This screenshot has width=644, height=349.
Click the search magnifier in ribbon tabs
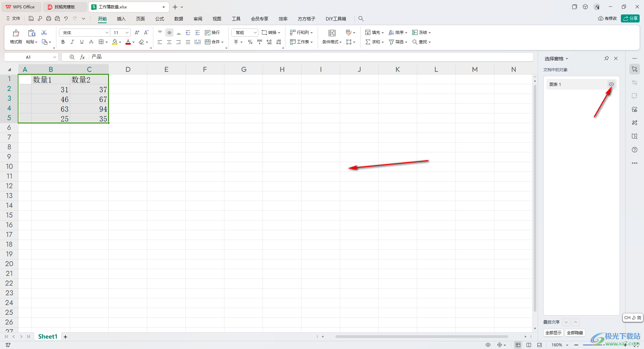click(x=361, y=19)
